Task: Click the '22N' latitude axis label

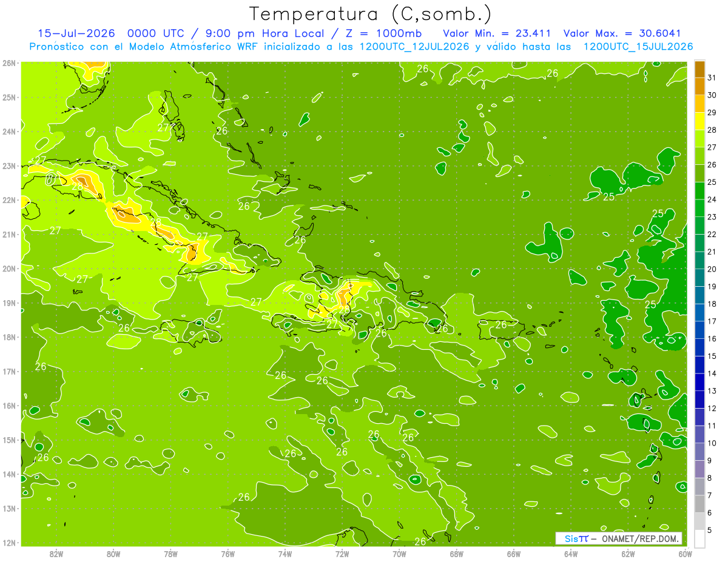Action: tap(9, 200)
